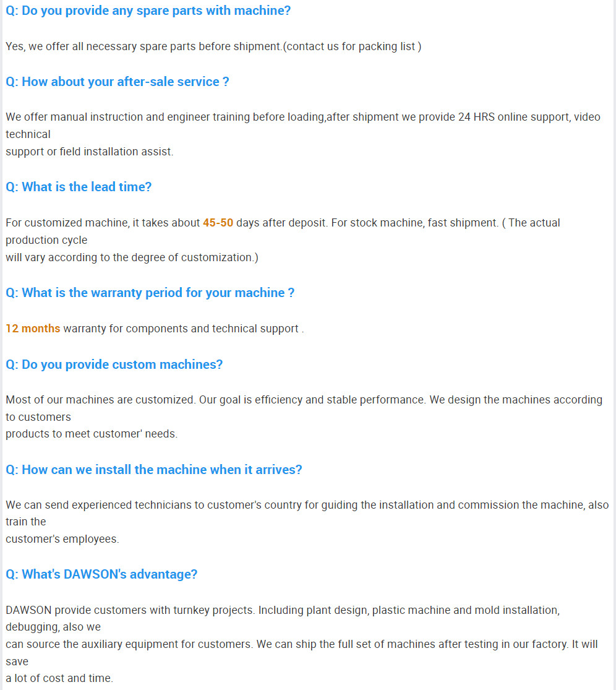Image resolution: width=616 pixels, height=690 pixels.
Task: Click the 'For stock machine, fast shipment' text
Action: (x=414, y=223)
